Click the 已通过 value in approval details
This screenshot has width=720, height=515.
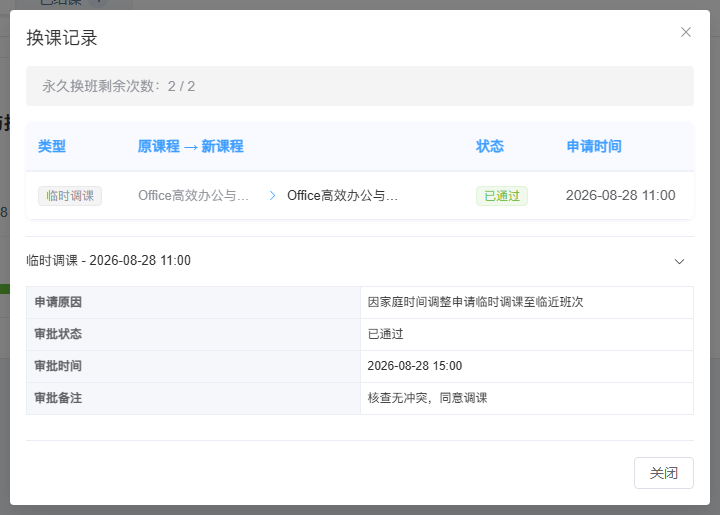pyautogui.click(x=385, y=334)
